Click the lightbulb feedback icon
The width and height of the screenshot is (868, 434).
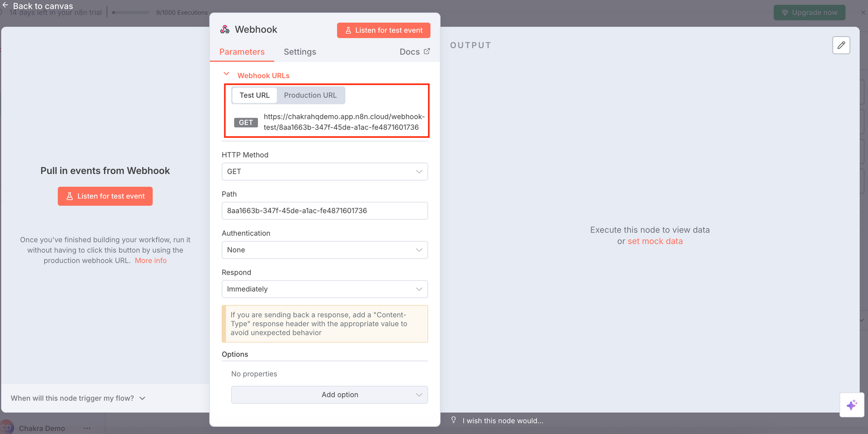(454, 420)
